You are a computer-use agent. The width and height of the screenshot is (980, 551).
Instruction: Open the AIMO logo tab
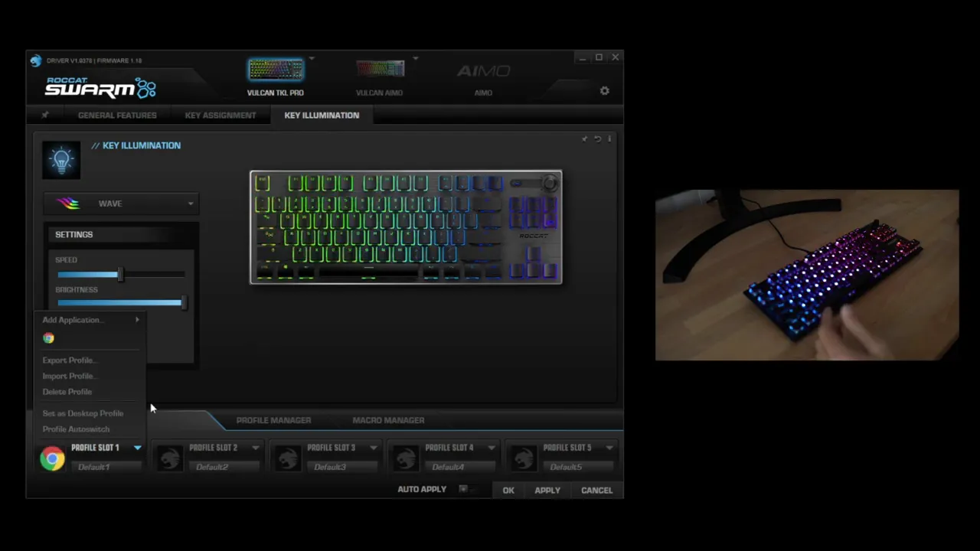483,71
